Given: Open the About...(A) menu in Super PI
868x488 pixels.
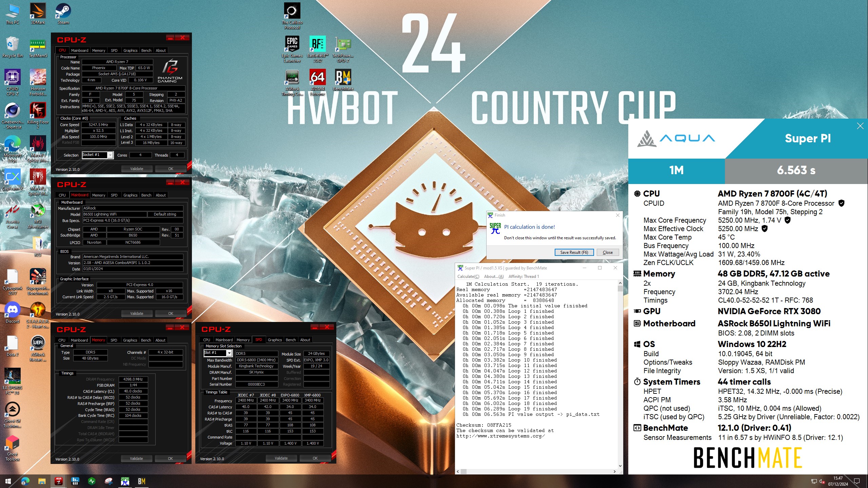Looking at the screenshot, I should (x=494, y=277).
